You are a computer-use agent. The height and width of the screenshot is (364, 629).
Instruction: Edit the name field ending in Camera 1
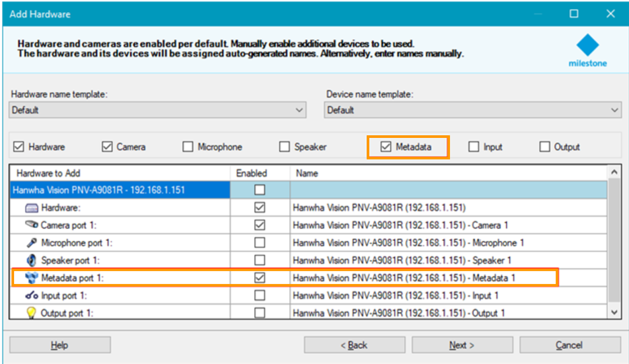pos(449,225)
